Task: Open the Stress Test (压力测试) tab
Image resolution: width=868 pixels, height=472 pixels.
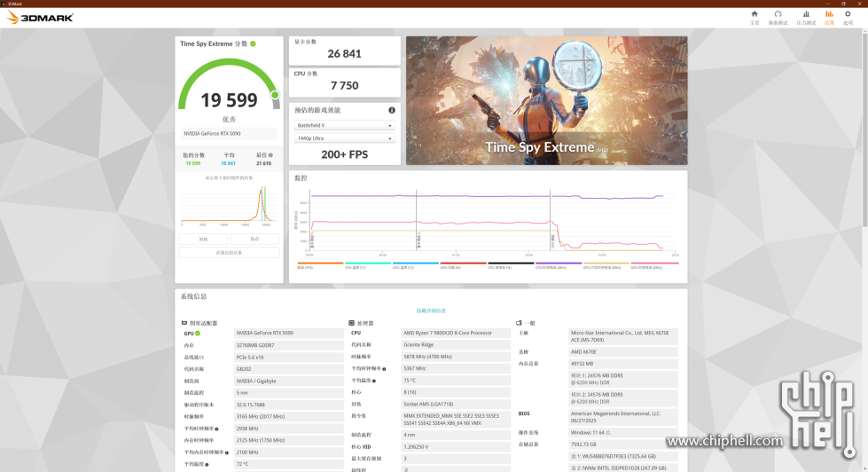Action: [x=806, y=18]
